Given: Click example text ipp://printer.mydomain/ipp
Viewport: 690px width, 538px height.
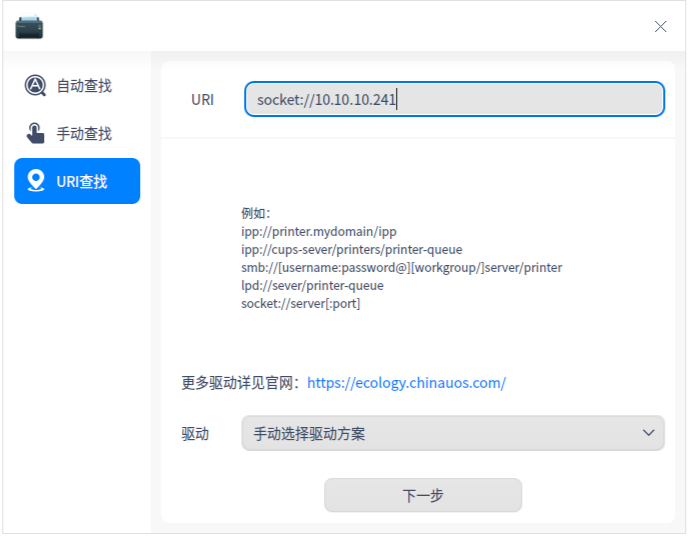Looking at the screenshot, I should [319, 232].
